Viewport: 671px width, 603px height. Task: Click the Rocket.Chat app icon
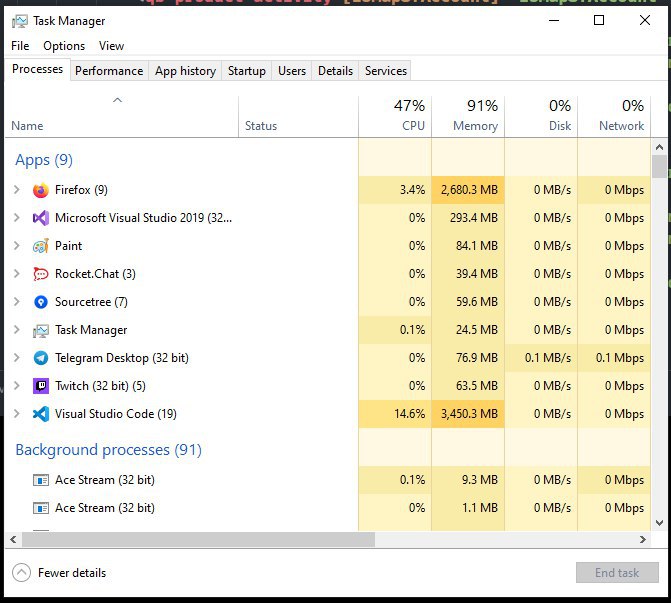(x=41, y=274)
